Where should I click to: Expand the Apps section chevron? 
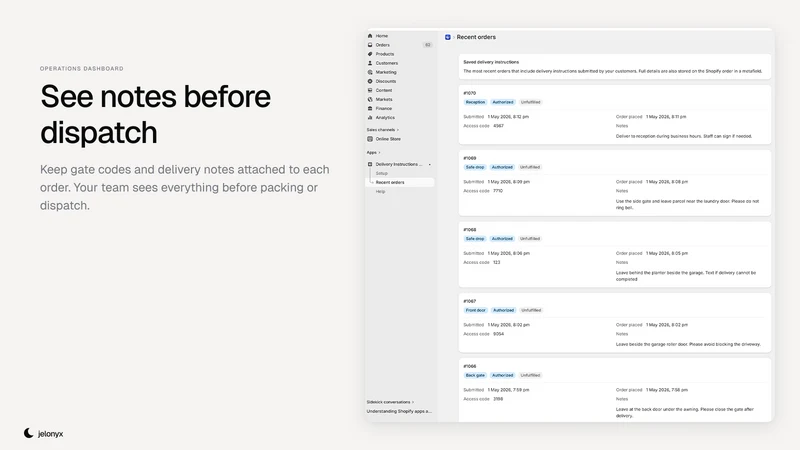(x=379, y=153)
